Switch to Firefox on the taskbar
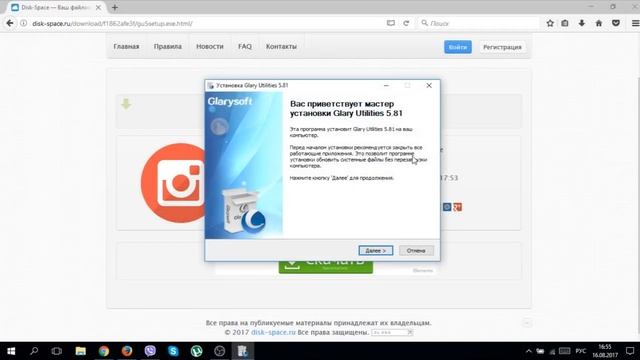Screen dimensions: 640x360 pyautogui.click(x=127, y=351)
